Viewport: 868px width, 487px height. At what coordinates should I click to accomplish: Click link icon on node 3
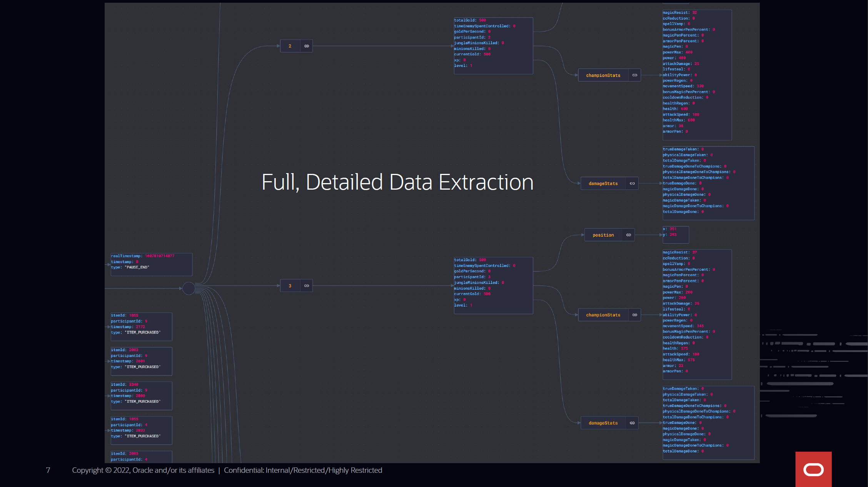click(x=307, y=286)
